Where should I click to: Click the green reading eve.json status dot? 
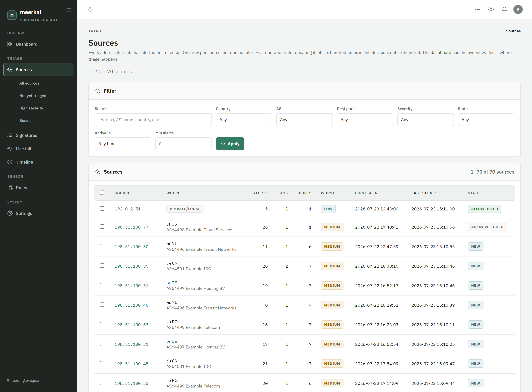[8, 380]
